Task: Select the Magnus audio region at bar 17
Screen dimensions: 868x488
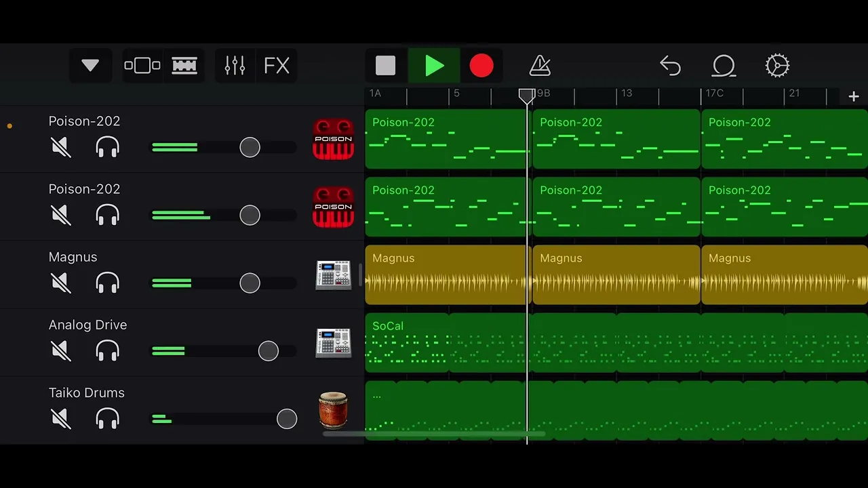Action: [785, 274]
